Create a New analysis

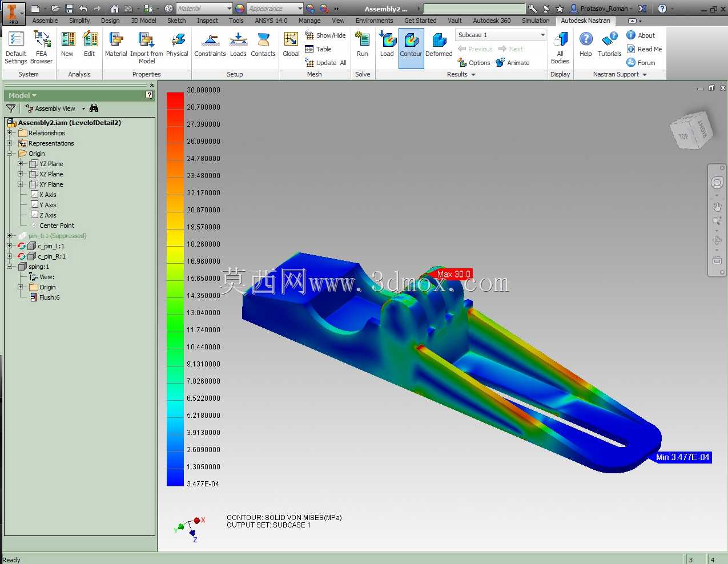[x=67, y=45]
